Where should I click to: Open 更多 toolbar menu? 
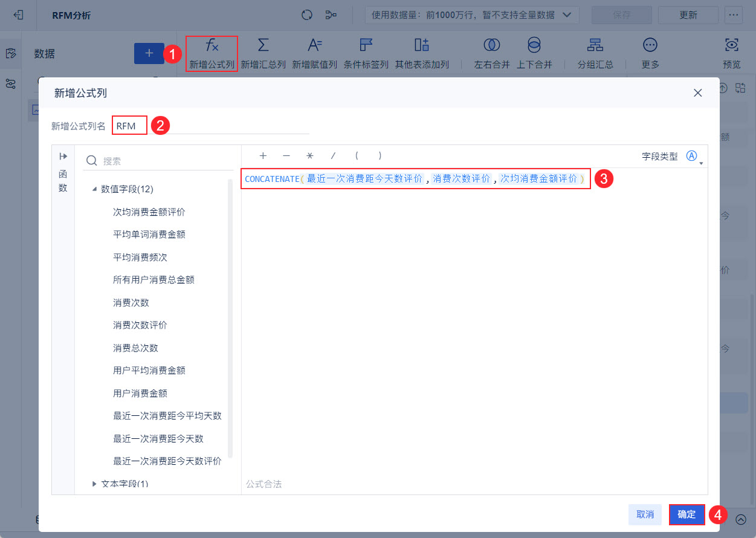(650, 54)
